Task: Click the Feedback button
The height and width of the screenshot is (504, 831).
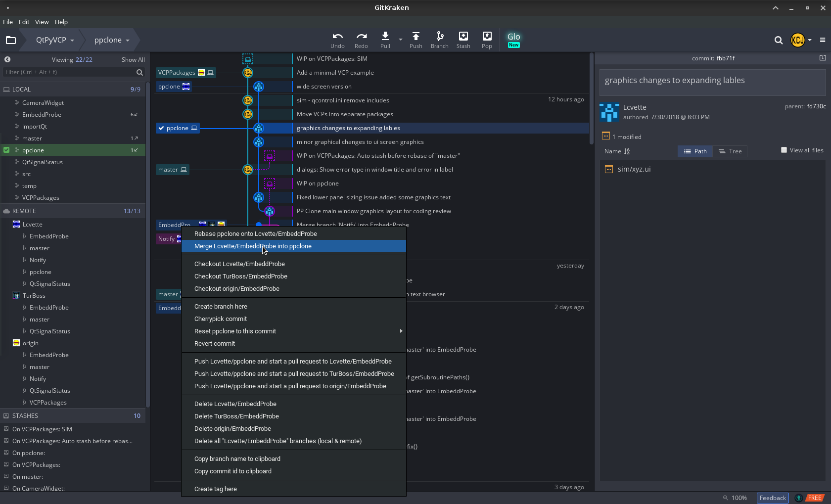Action: pos(772,498)
